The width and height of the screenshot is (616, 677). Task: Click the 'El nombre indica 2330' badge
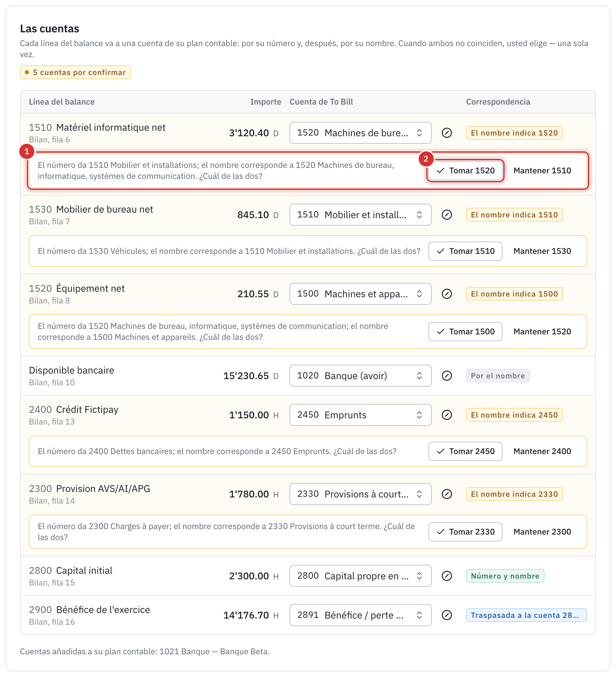coord(514,494)
